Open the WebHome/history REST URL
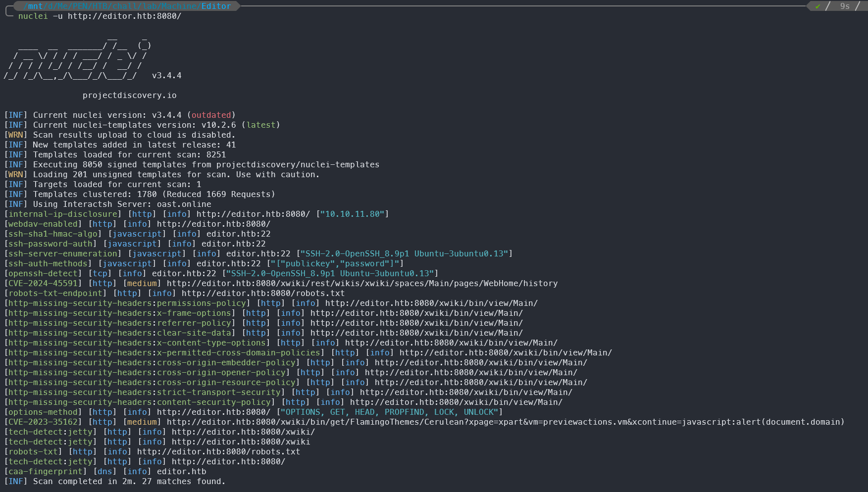This screenshot has height=492, width=868. [362, 283]
